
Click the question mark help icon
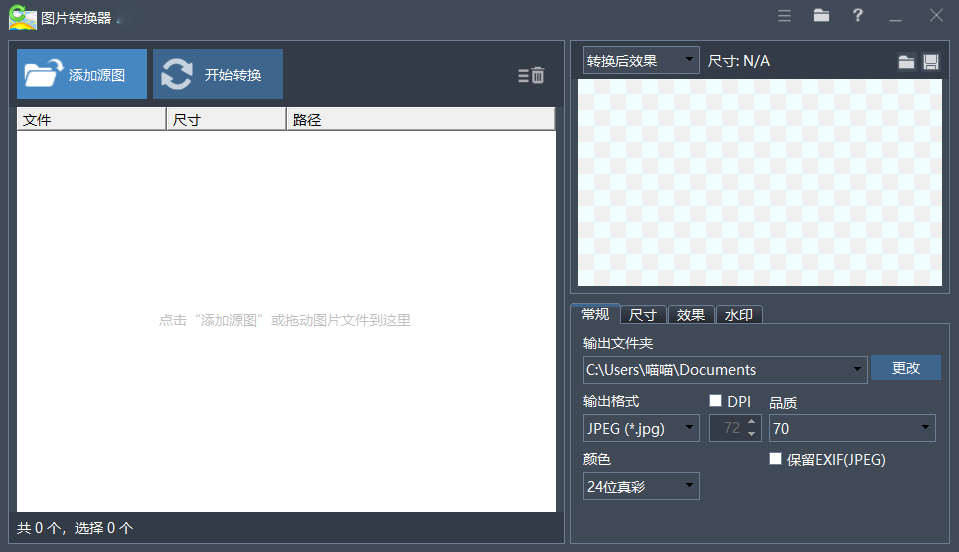click(x=857, y=15)
